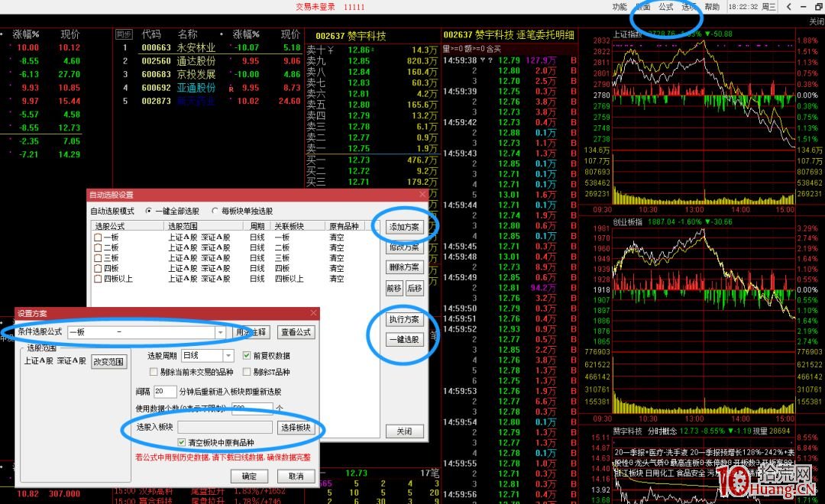Enable the 剔除ST品种 checkbox

point(246,372)
